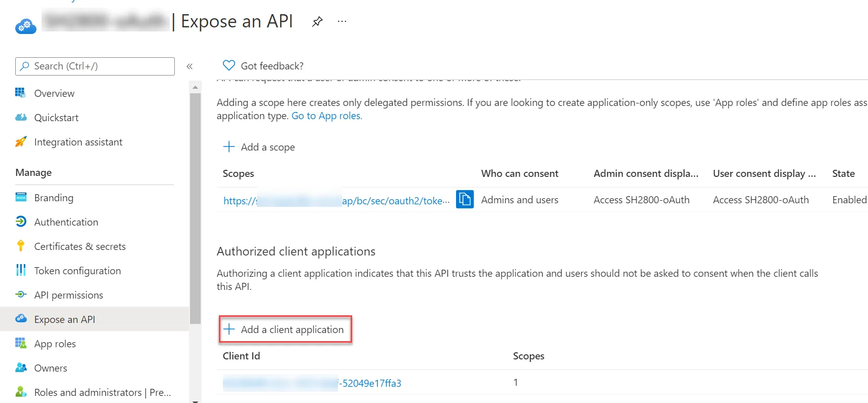This screenshot has width=868, height=403.
Task: Click the Token configuration bars icon
Action: [x=21, y=270]
